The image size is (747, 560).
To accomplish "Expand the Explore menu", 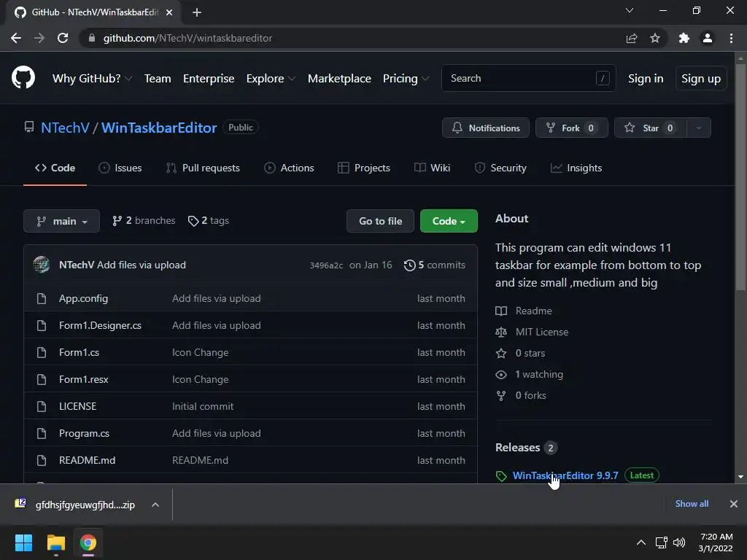I will (x=271, y=79).
